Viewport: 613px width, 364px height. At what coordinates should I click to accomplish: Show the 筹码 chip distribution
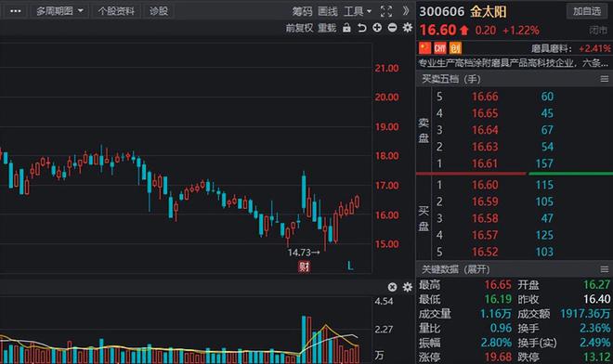coord(302,11)
